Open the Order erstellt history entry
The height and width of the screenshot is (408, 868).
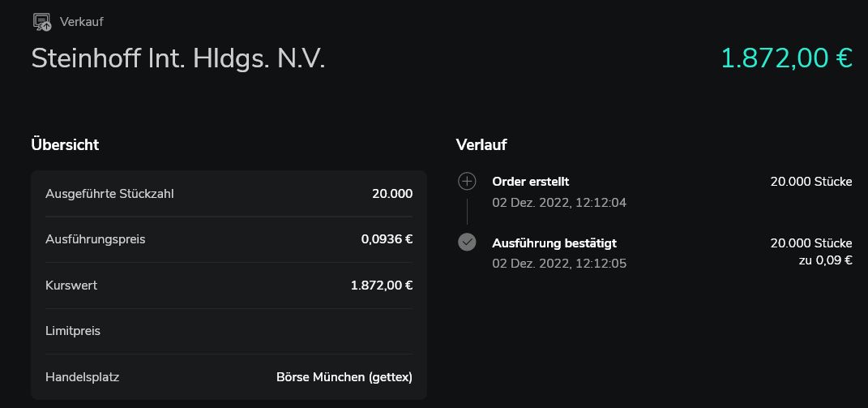coord(531,182)
